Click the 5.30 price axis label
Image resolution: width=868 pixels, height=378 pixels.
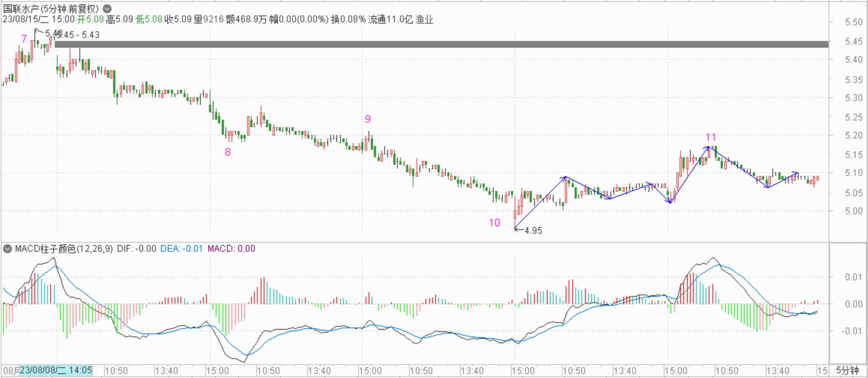tap(854, 97)
